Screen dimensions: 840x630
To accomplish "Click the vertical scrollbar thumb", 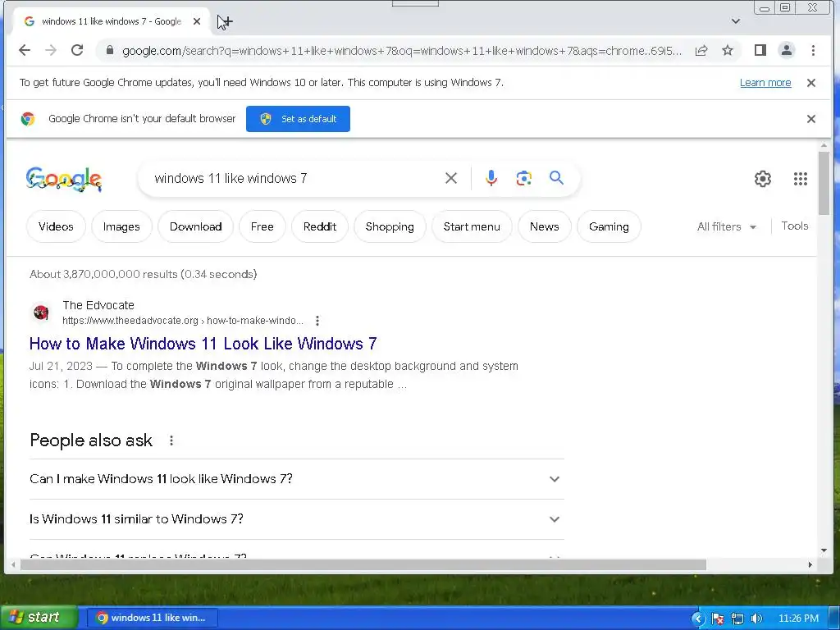I will click(x=824, y=183).
